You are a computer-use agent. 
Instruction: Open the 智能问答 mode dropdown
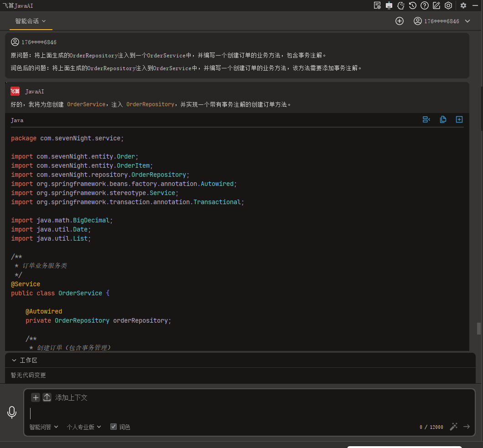[x=43, y=427]
